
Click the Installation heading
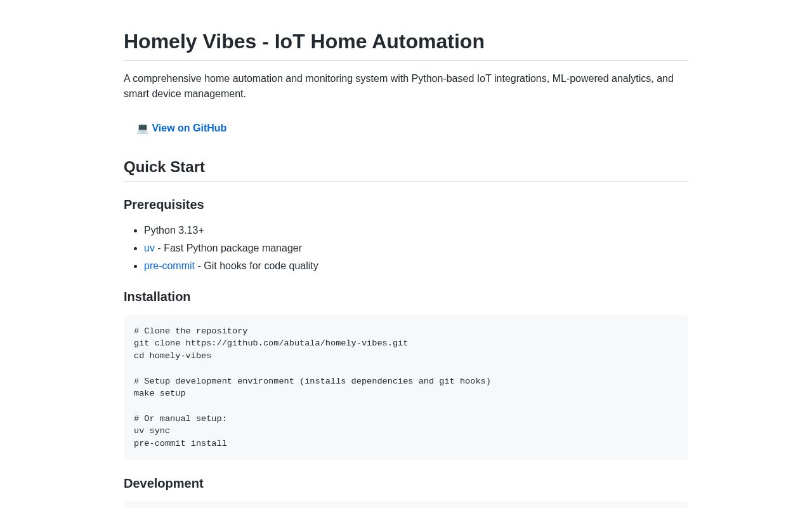157,297
